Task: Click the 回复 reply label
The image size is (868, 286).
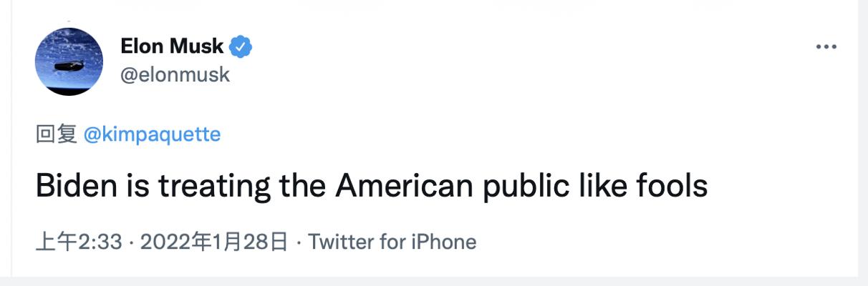Action: (x=56, y=134)
